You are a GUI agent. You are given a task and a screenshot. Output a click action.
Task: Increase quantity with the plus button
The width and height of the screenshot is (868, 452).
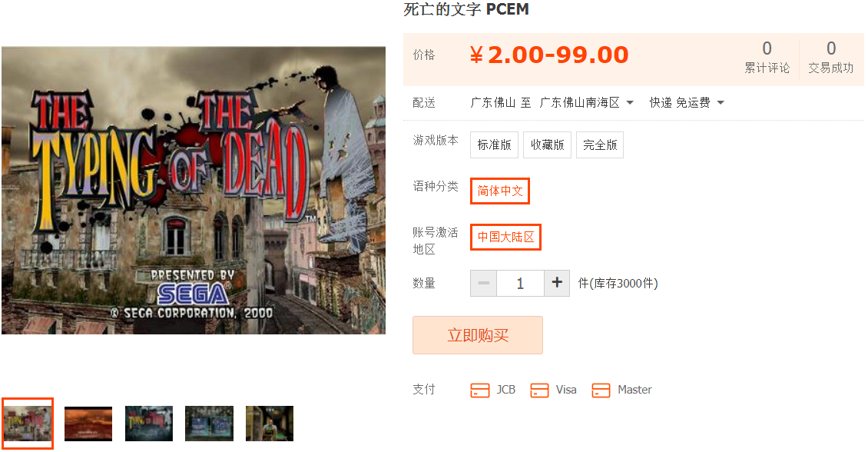click(557, 283)
